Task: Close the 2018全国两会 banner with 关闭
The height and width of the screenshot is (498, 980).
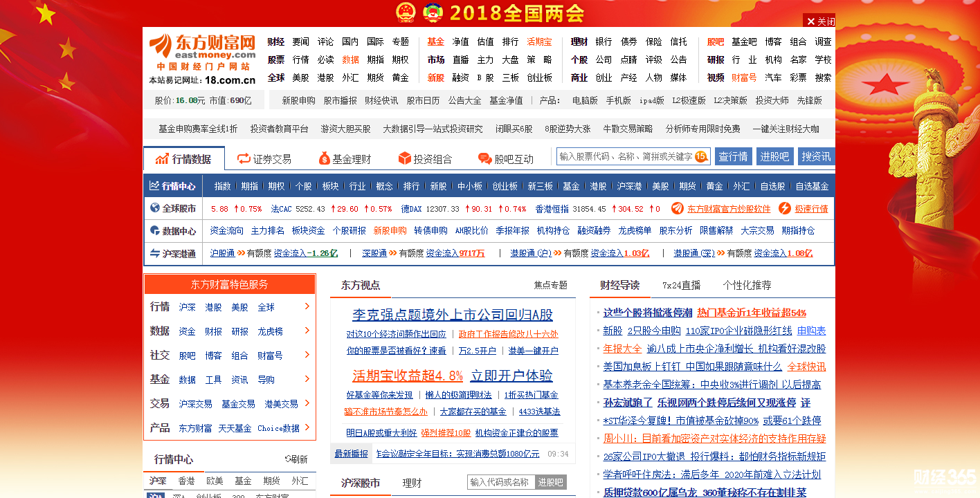Action: pos(819,21)
